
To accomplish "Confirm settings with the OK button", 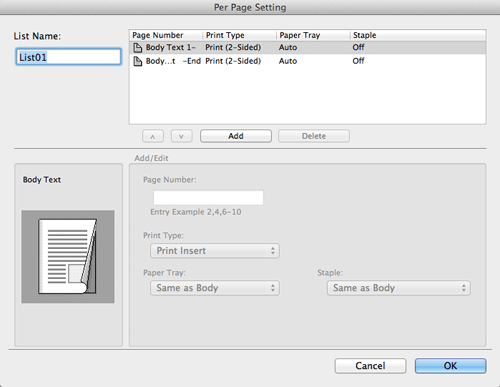I will (x=450, y=366).
